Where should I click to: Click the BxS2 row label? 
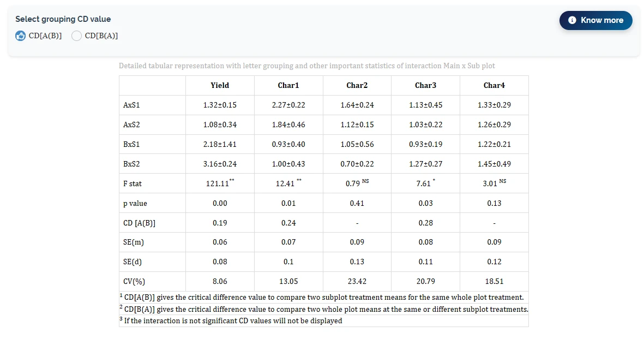tap(131, 164)
